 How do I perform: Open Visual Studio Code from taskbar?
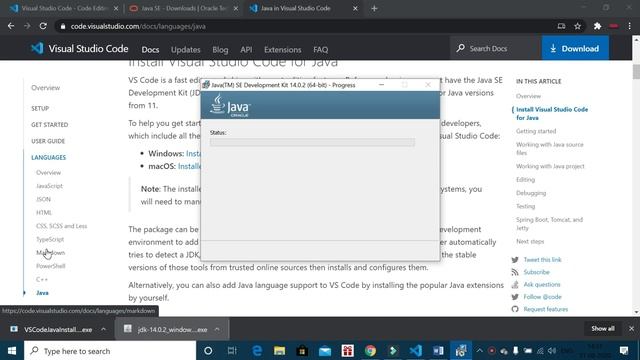point(416,351)
